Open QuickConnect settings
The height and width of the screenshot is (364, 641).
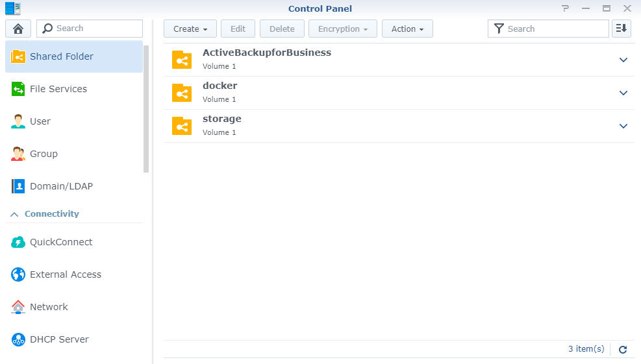point(61,242)
